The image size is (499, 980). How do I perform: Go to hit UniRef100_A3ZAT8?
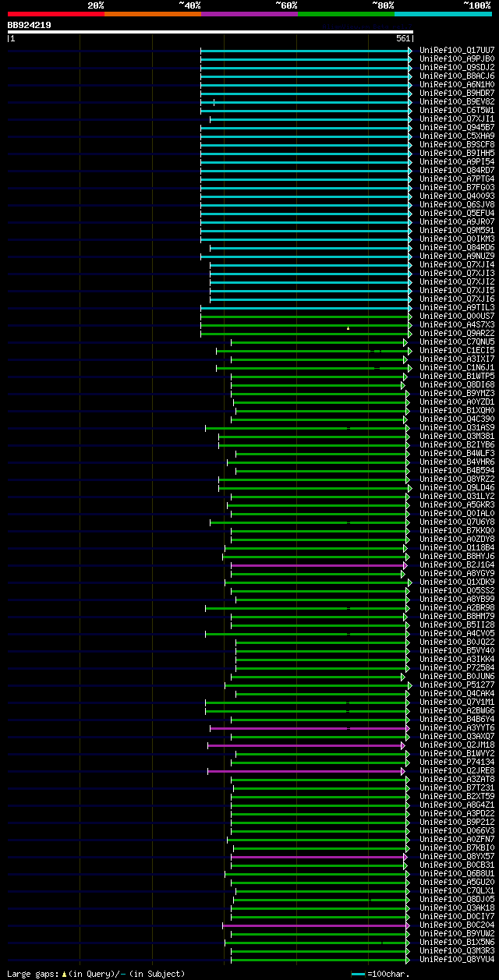coord(457,779)
